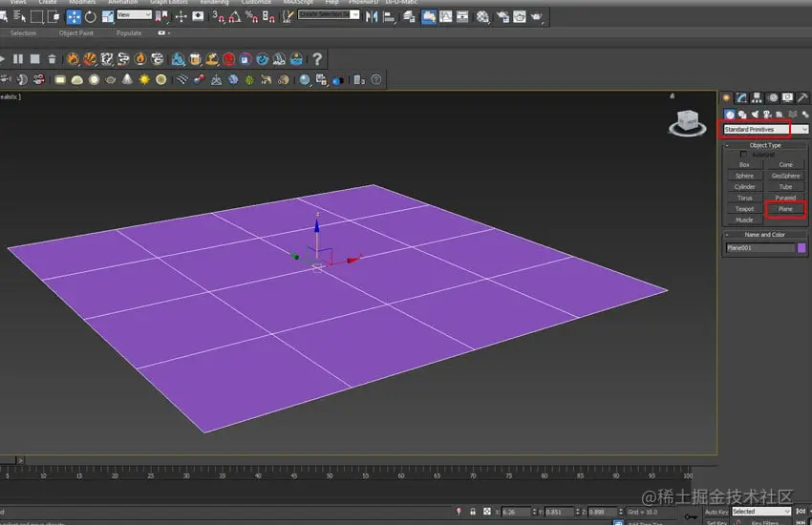812x525 pixels.
Task: Toggle the 3D Snaps button
Action: [x=218, y=16]
